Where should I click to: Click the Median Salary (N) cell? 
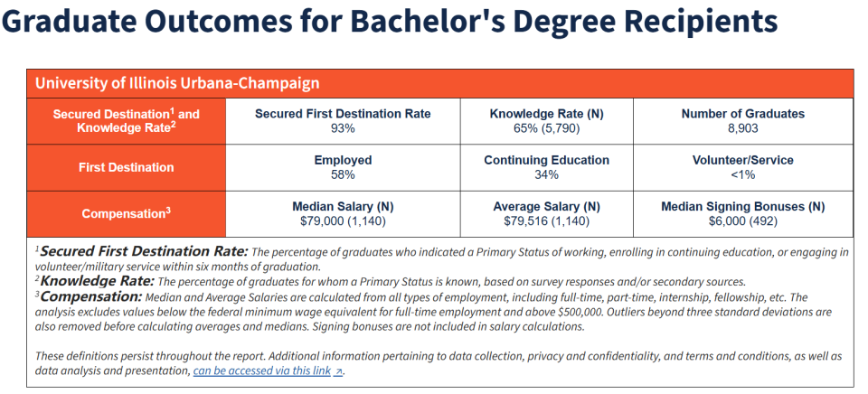pos(343,213)
